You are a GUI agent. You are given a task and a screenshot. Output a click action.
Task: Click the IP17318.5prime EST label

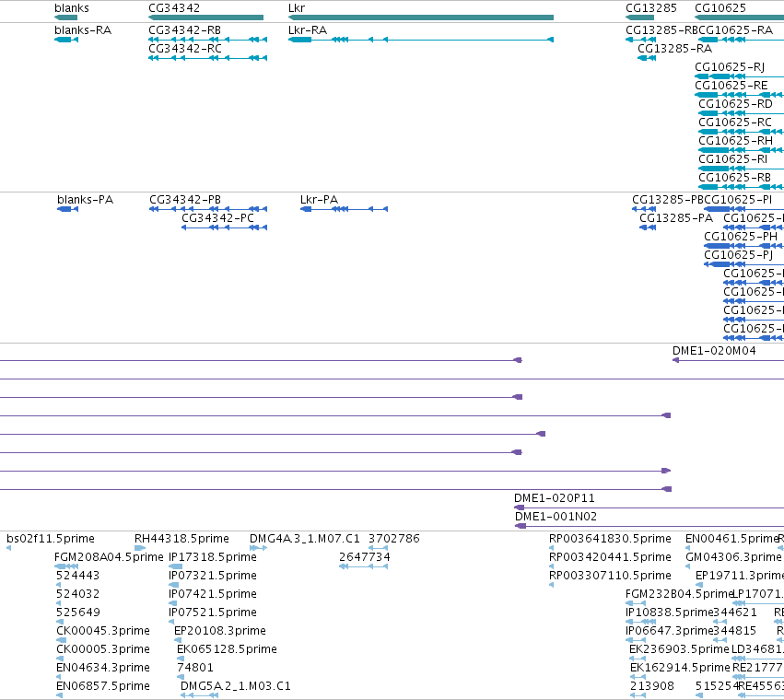point(213,557)
